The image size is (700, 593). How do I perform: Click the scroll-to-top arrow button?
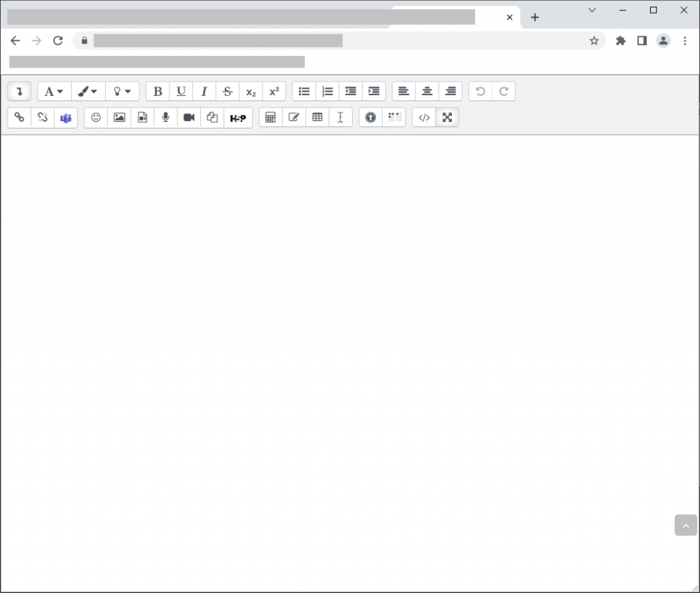click(686, 525)
